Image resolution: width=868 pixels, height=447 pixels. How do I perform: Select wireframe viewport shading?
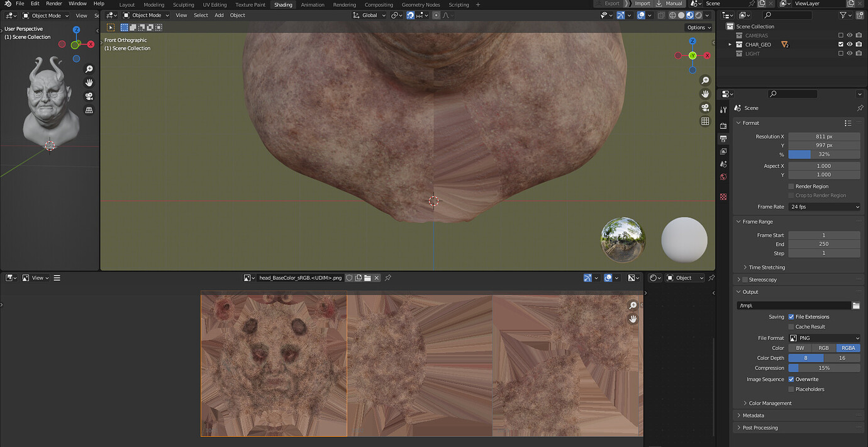pyautogui.click(x=672, y=15)
